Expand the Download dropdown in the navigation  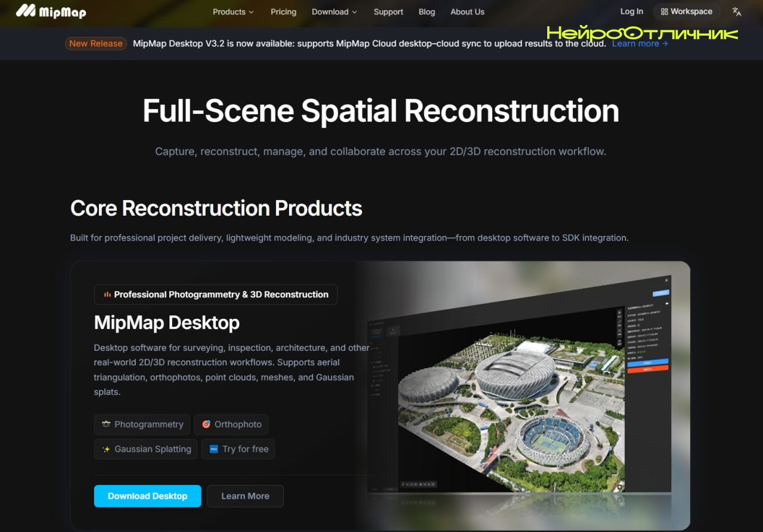[334, 12]
